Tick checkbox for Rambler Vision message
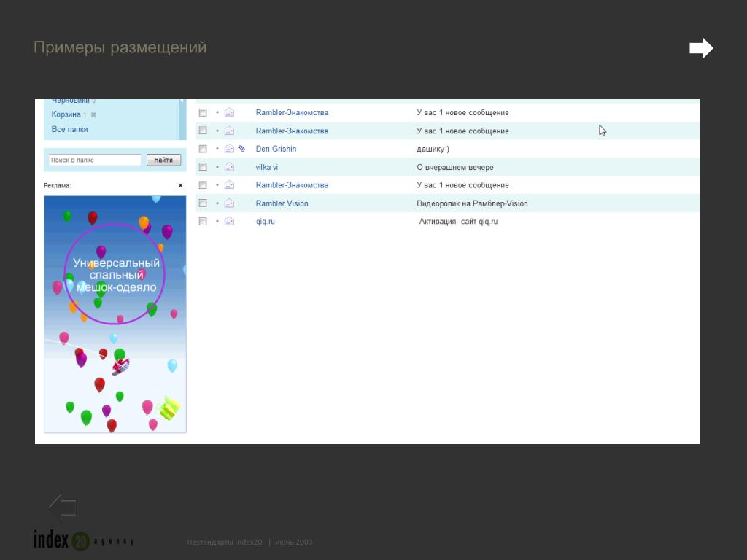Screen dimensions: 747x560 click(203, 203)
